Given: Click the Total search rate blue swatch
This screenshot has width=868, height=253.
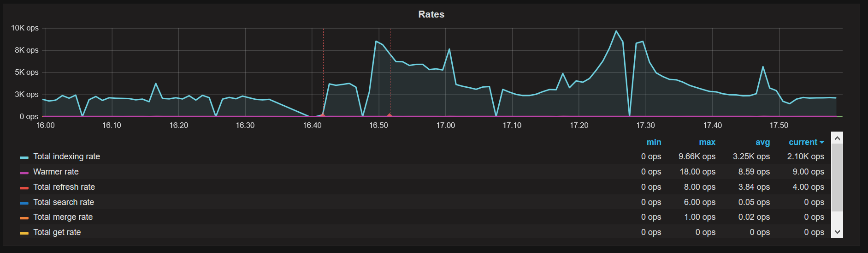Looking at the screenshot, I should click(x=24, y=203).
